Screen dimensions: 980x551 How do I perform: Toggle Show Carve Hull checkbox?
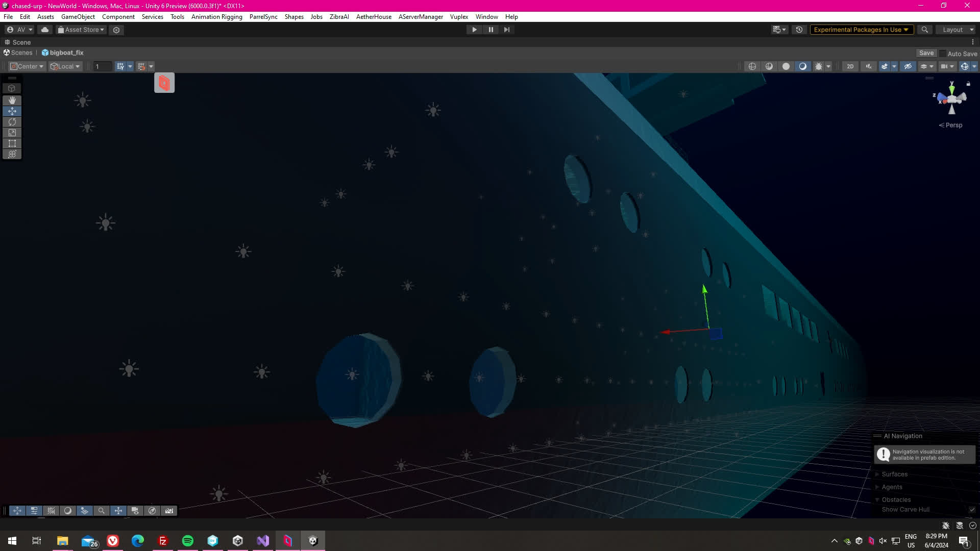[x=972, y=509]
